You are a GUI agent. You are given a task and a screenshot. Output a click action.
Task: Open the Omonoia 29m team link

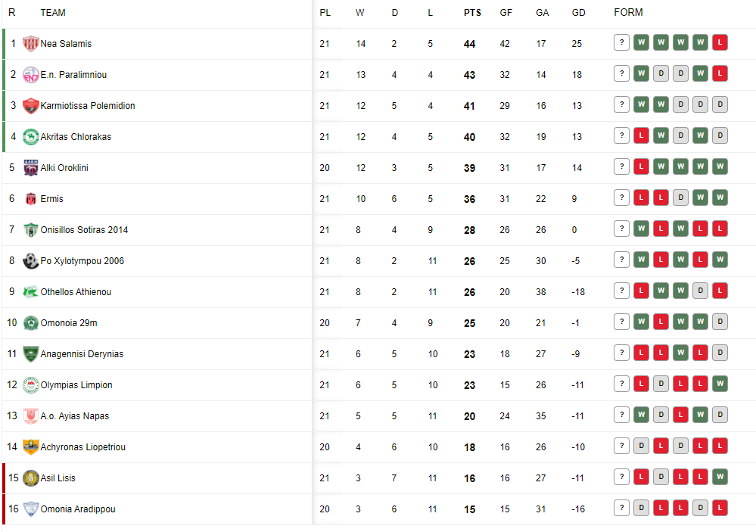(x=69, y=322)
